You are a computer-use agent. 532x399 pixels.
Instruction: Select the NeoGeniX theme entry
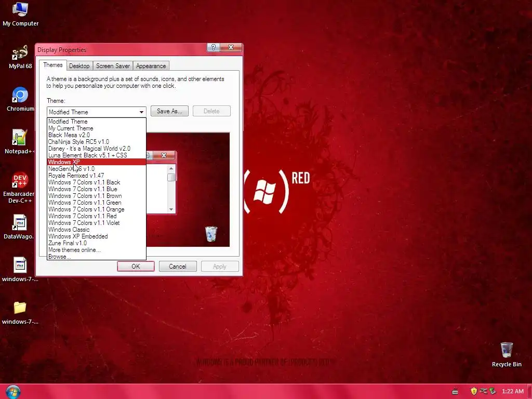(x=96, y=169)
